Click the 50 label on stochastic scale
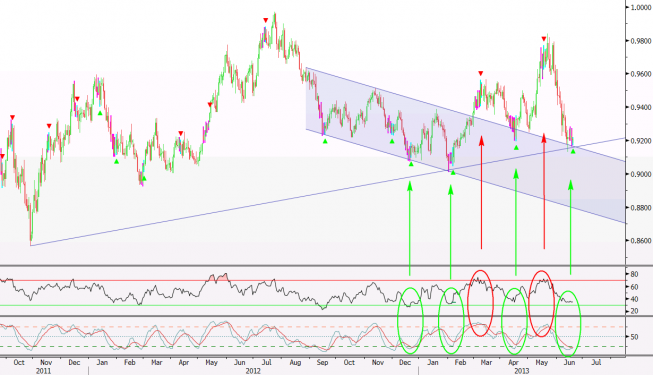The image size is (653, 375). pyautogui.click(x=634, y=337)
